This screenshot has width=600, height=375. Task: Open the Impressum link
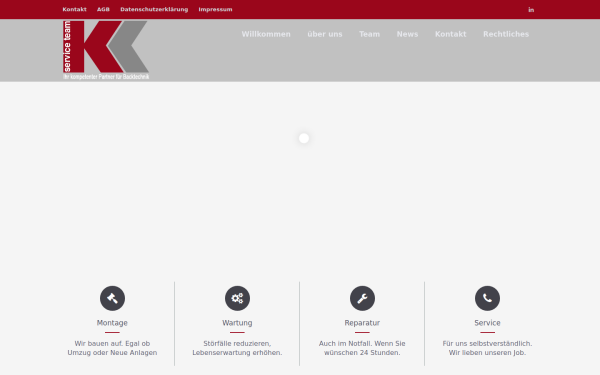point(215,9)
